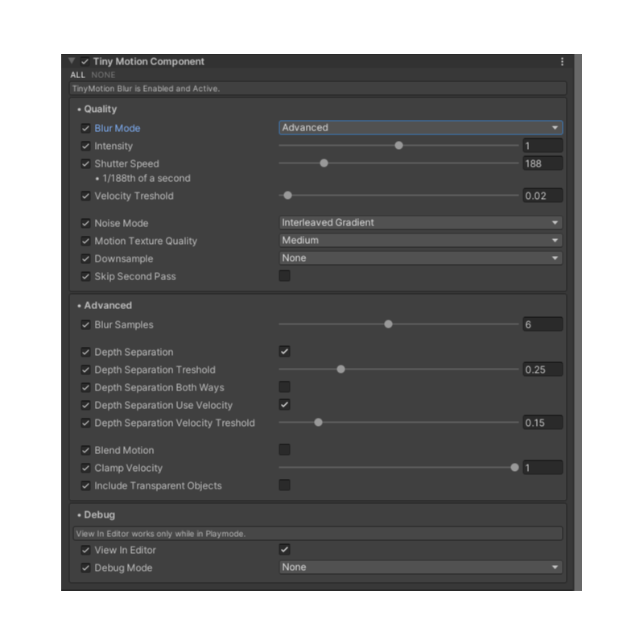
Task: Collapse the Tiny Motion Component foldout arrow
Action: tap(72, 61)
